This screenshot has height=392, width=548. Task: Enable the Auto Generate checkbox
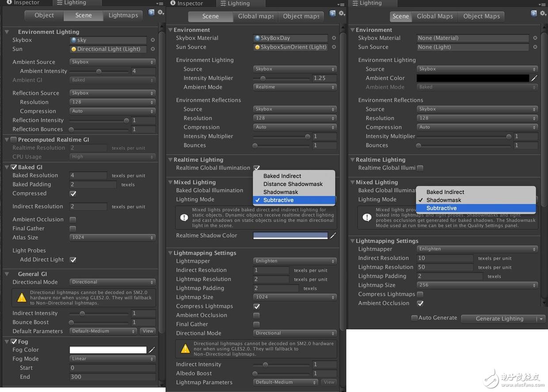(x=414, y=318)
